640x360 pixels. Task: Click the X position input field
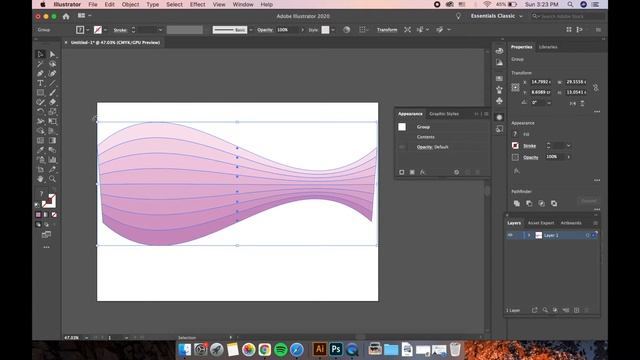point(541,82)
